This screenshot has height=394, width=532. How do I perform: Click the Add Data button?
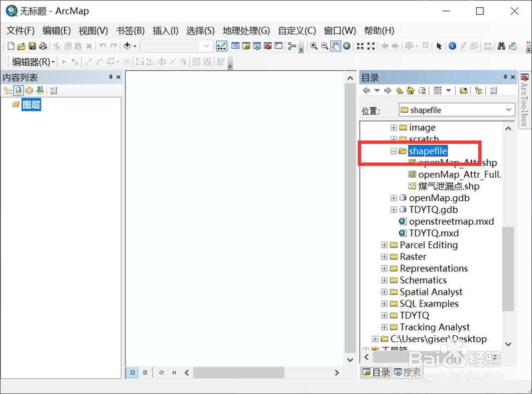tap(127, 46)
